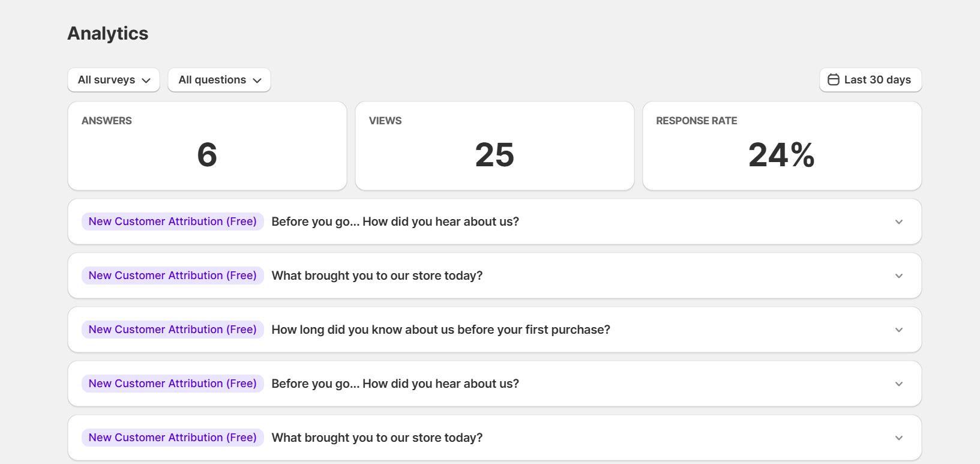The height and width of the screenshot is (464, 980).
Task: Click the Response Rate card showing 24%
Action: point(781,146)
